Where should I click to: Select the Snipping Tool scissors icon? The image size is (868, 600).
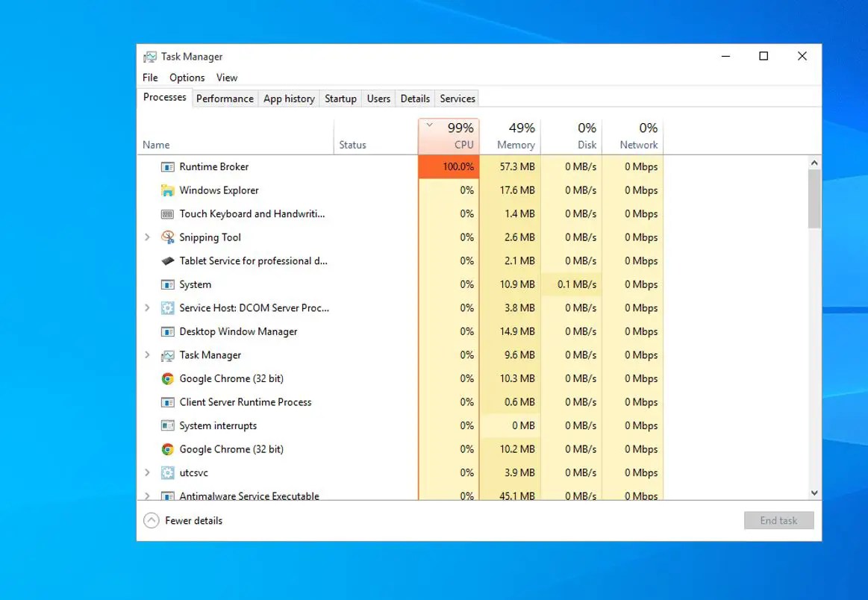tap(166, 237)
